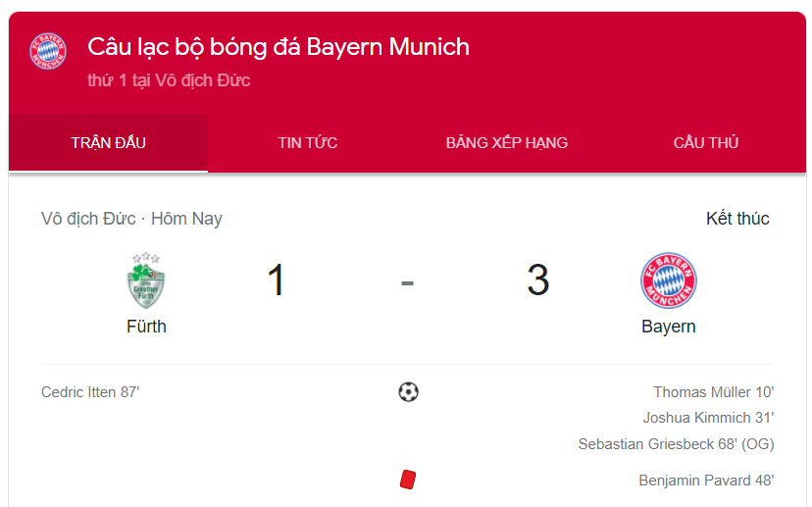This screenshot has height=507, width=812.
Task: Select Sebastian Griesbeck 68' own goal entry
Action: [x=676, y=444]
